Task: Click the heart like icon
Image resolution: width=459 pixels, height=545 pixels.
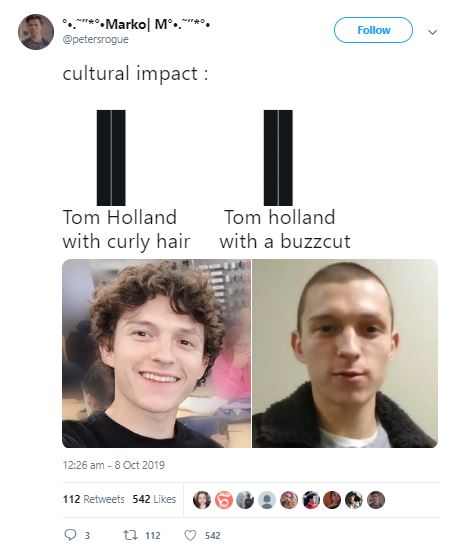Action: [x=190, y=535]
